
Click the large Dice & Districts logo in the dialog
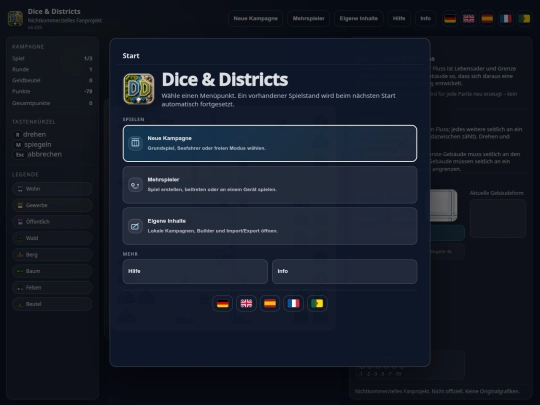[139, 89]
